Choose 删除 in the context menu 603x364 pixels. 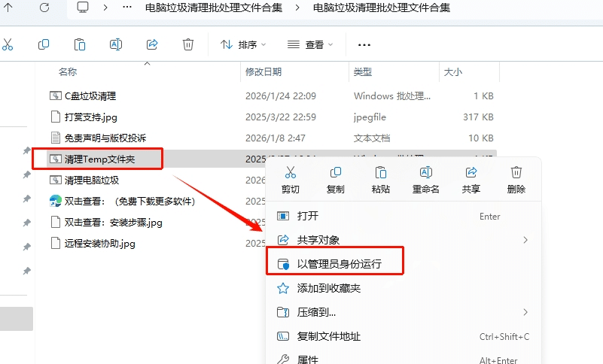point(516,180)
